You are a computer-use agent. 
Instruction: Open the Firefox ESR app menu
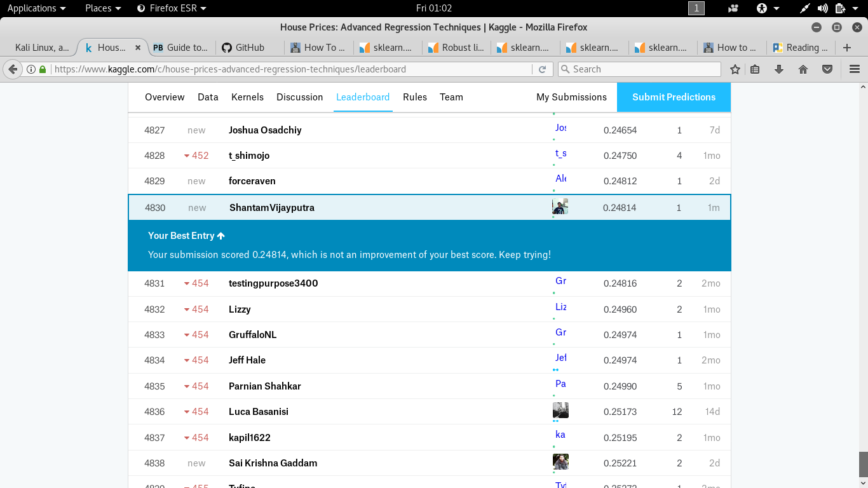[x=172, y=8]
